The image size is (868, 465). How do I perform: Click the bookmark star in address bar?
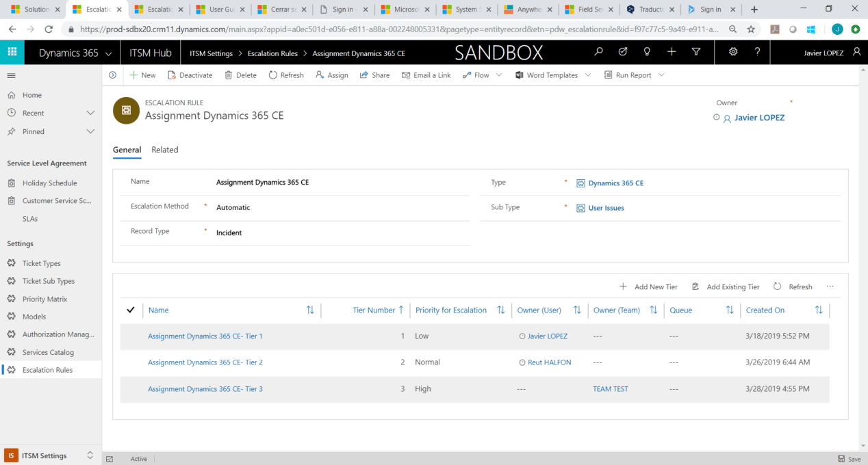(x=751, y=29)
